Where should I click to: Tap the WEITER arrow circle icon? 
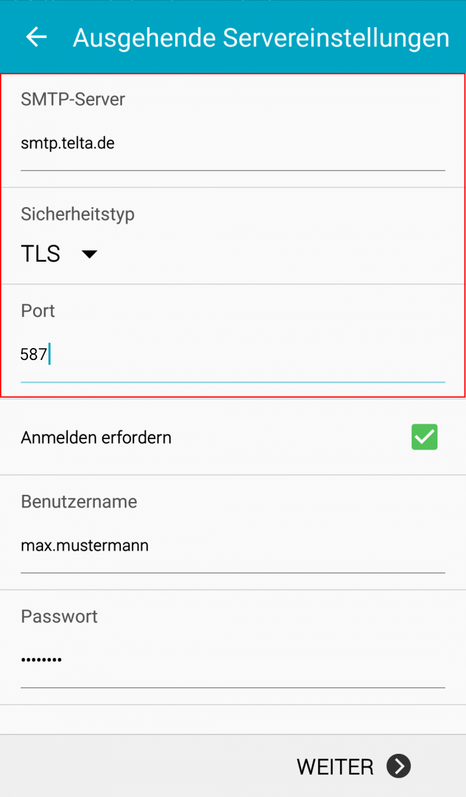pyautogui.click(x=398, y=766)
